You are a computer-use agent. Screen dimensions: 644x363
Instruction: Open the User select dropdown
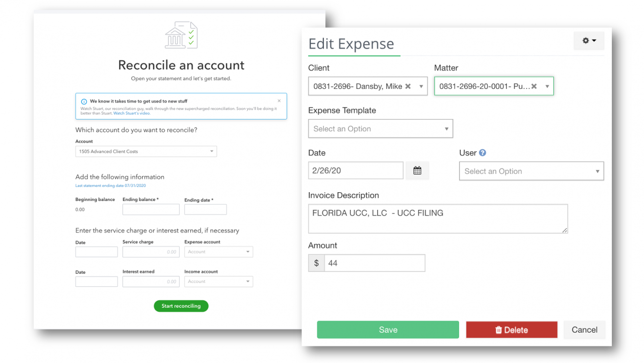click(531, 171)
